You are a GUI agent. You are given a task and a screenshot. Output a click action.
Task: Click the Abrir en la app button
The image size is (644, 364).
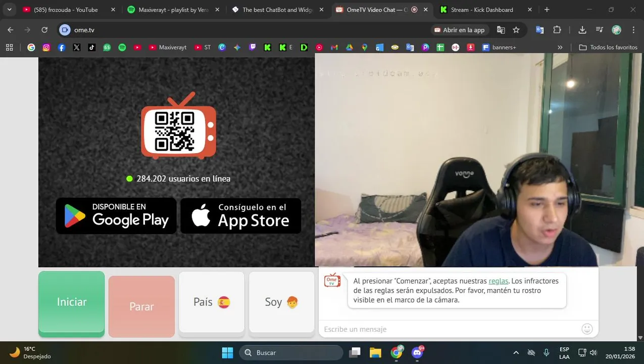coord(460,30)
